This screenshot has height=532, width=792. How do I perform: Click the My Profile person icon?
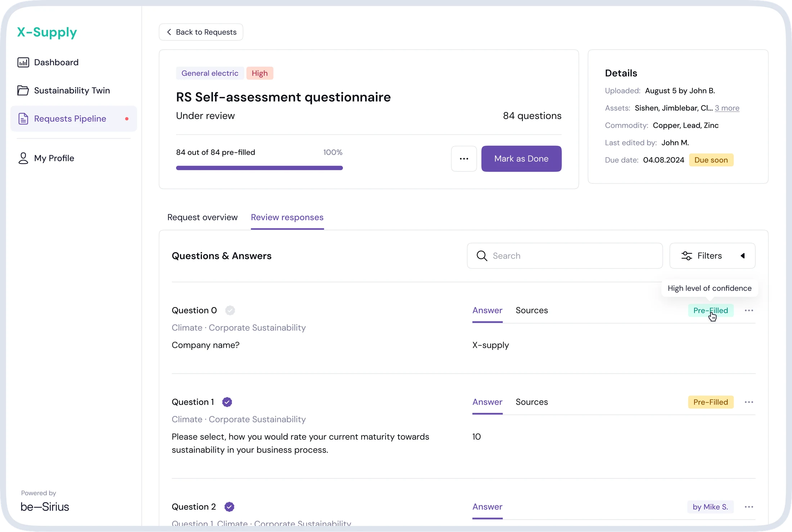(23, 158)
